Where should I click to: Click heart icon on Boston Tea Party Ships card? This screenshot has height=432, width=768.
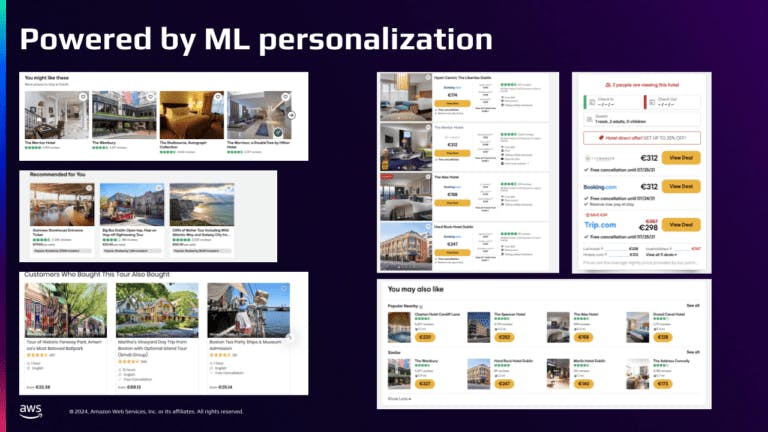coord(283,289)
